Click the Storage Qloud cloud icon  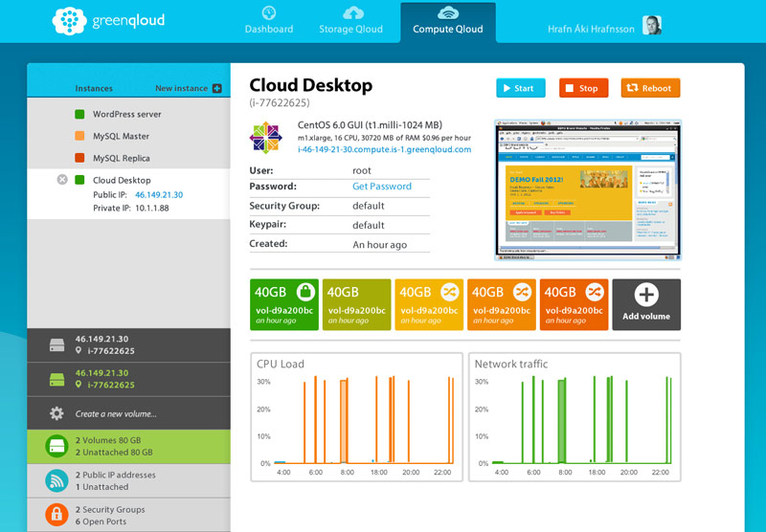(352, 12)
